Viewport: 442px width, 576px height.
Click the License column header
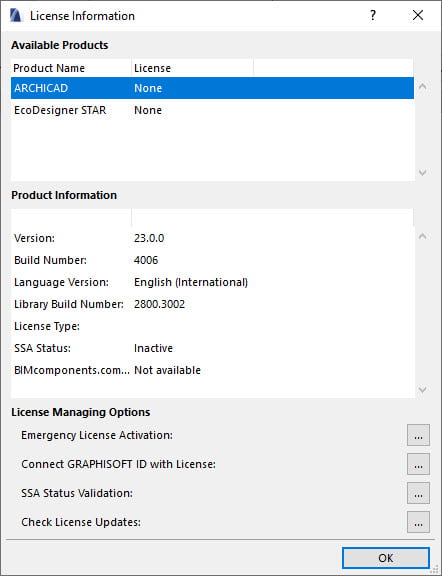click(192, 68)
